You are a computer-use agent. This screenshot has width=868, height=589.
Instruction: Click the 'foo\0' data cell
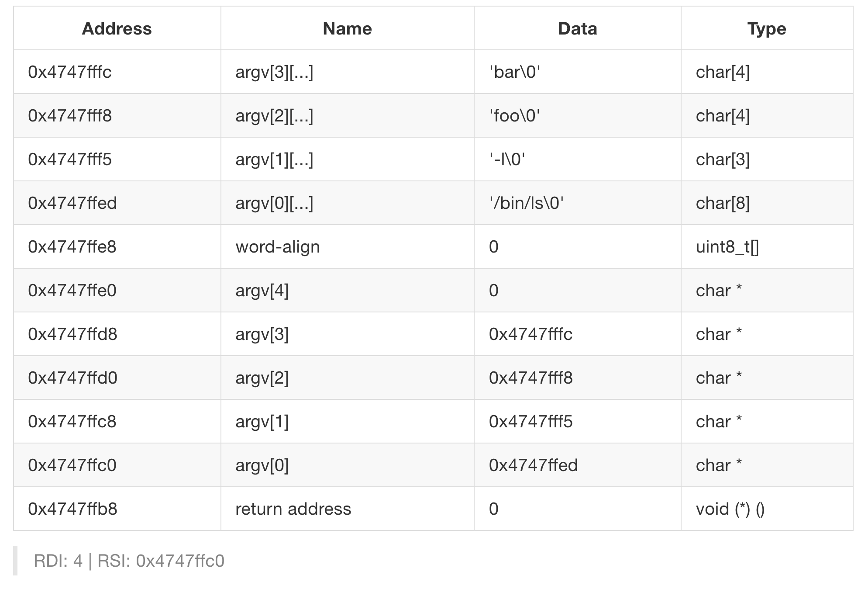pyautogui.click(x=514, y=116)
